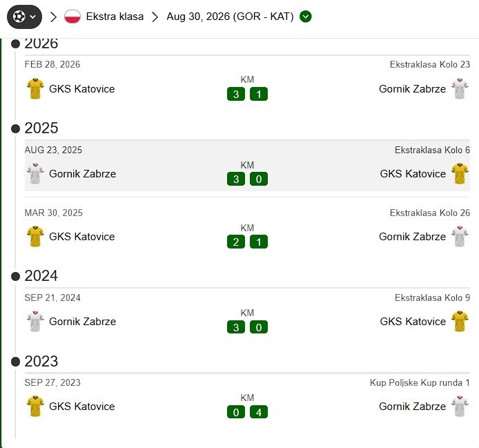The width and height of the screenshot is (479, 448).
Task: Click Gornik Zabrze white jersey, Feb 28 2026 match
Action: (x=460, y=88)
